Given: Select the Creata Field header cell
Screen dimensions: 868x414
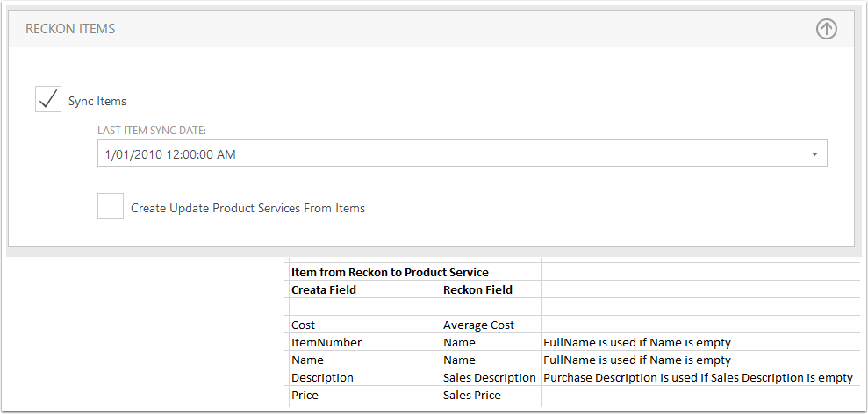Looking at the screenshot, I should (365, 289).
